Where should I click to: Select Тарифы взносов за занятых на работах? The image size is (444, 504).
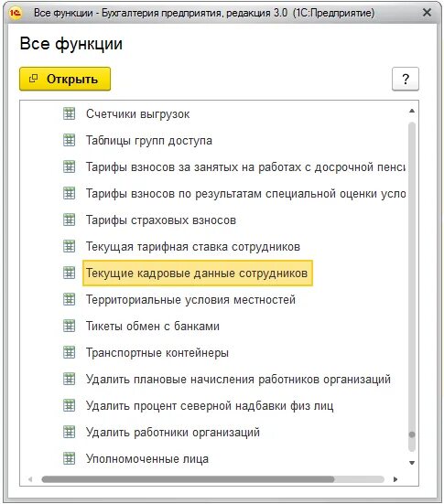[245, 167]
